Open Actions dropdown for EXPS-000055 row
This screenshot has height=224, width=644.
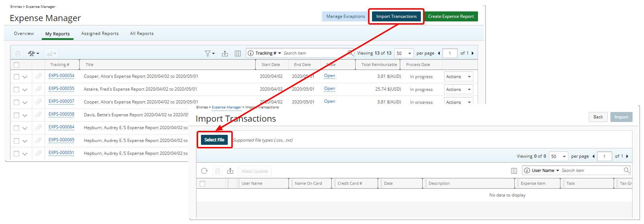point(458,90)
